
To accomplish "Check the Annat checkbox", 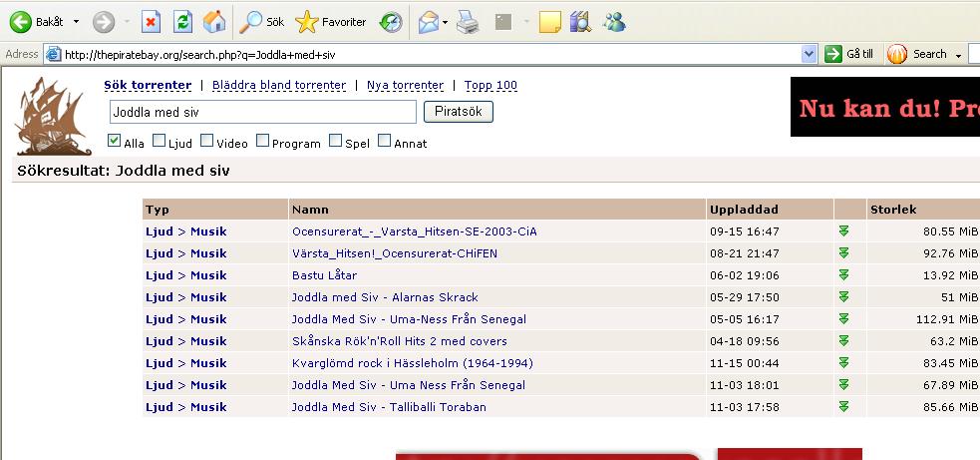I will pos(385,140).
